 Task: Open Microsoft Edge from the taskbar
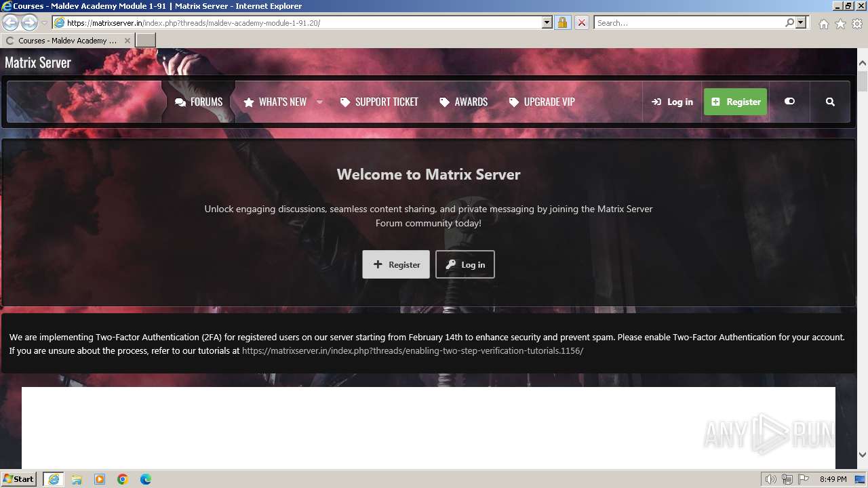(146, 479)
